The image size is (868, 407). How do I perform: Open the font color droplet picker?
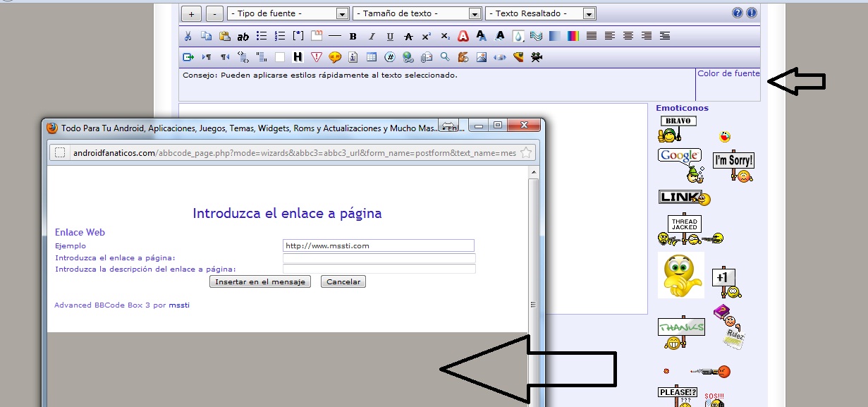coord(518,36)
